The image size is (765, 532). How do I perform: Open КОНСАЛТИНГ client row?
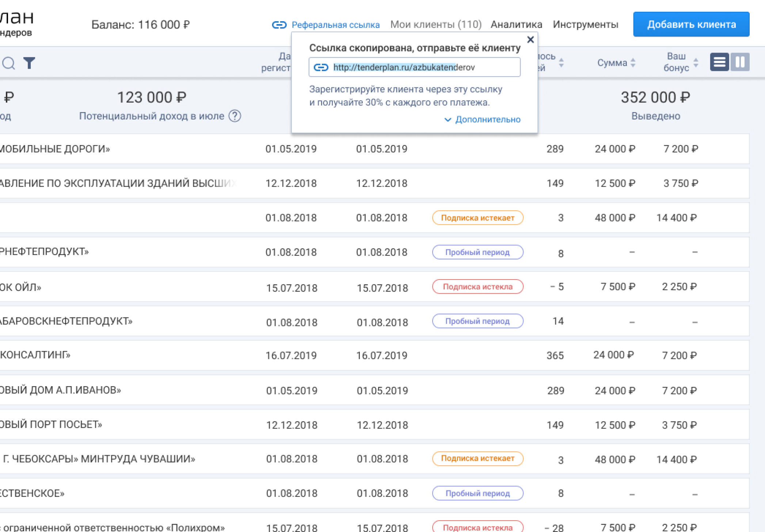pos(374,355)
